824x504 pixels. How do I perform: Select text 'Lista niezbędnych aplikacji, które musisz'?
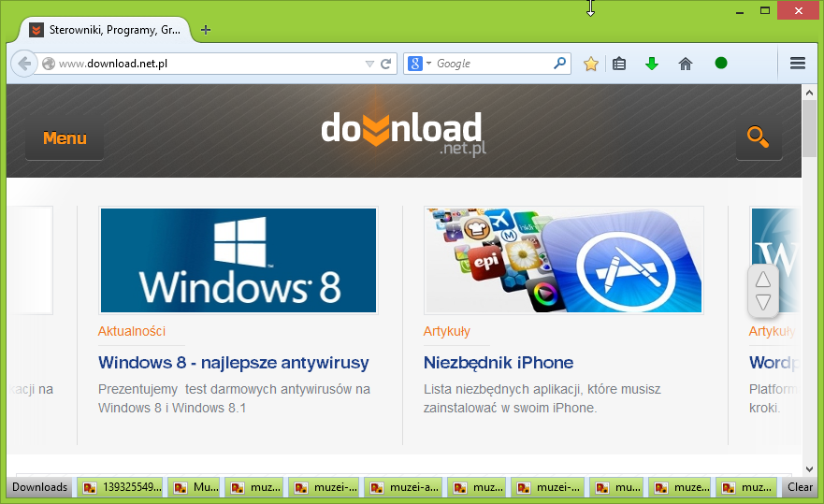coord(542,389)
